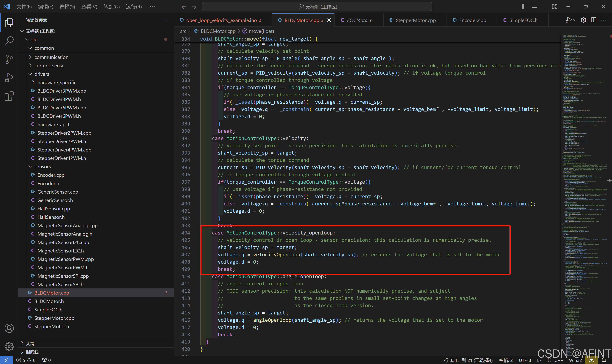Click the remote window indicator in status bar
Viewport: 612px width, 364px height.
coord(6,360)
